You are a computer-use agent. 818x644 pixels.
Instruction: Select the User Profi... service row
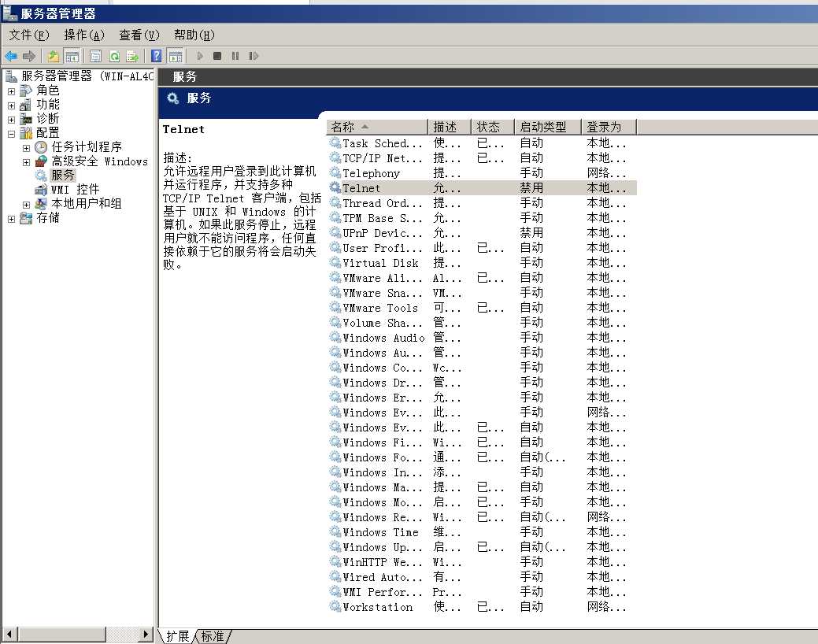482,247
